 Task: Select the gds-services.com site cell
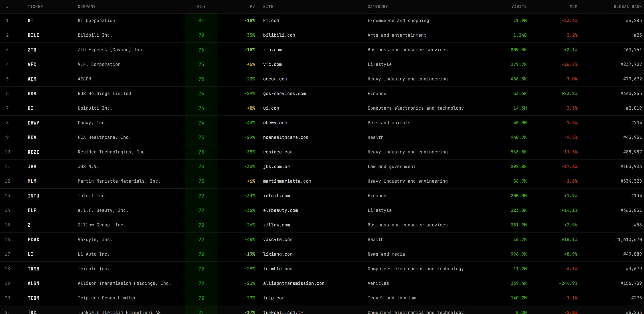click(x=284, y=94)
